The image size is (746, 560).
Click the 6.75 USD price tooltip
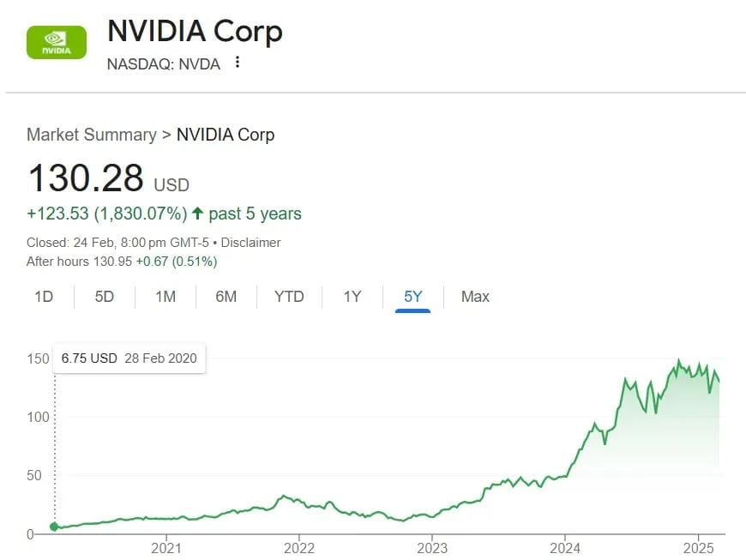tap(129, 358)
